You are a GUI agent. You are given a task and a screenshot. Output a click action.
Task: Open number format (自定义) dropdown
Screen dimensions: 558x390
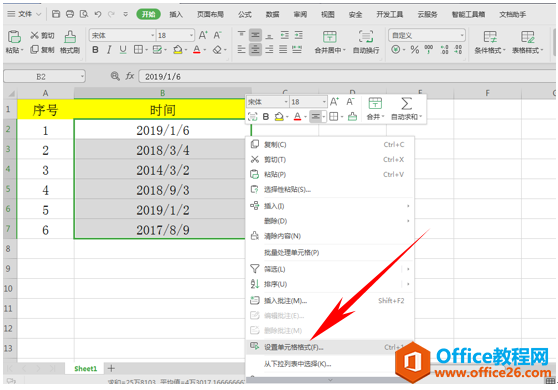point(462,35)
